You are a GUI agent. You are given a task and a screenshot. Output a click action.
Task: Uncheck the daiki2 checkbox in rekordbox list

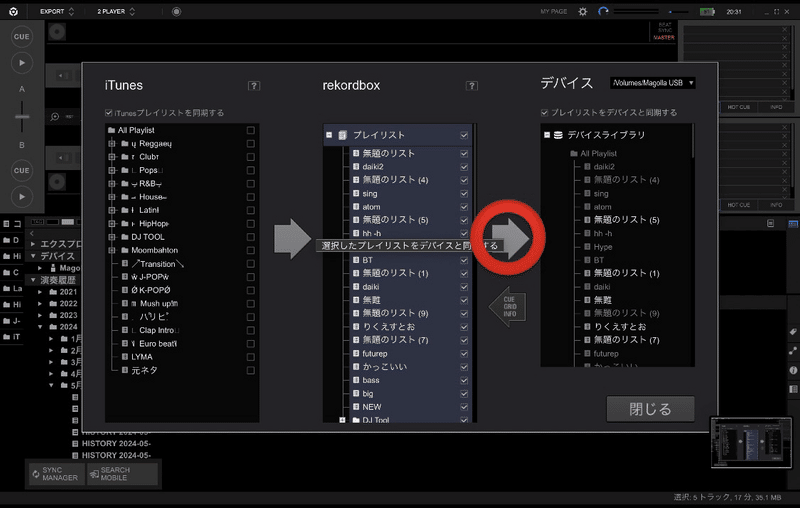[464, 167]
